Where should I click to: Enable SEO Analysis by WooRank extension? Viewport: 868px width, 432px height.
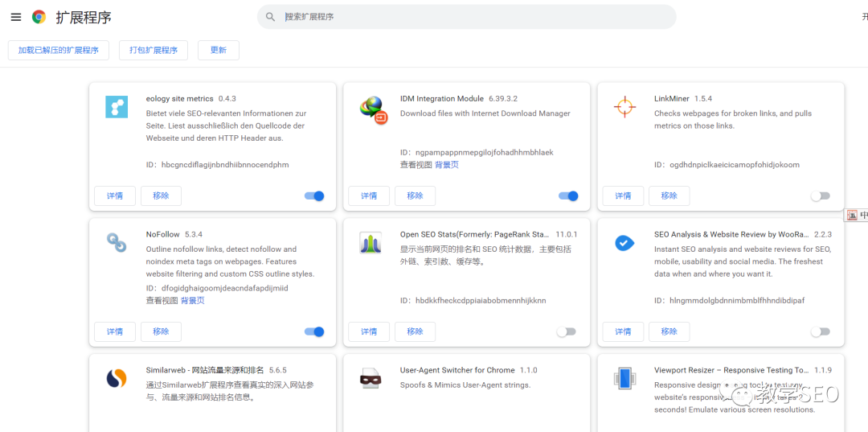pyautogui.click(x=821, y=331)
